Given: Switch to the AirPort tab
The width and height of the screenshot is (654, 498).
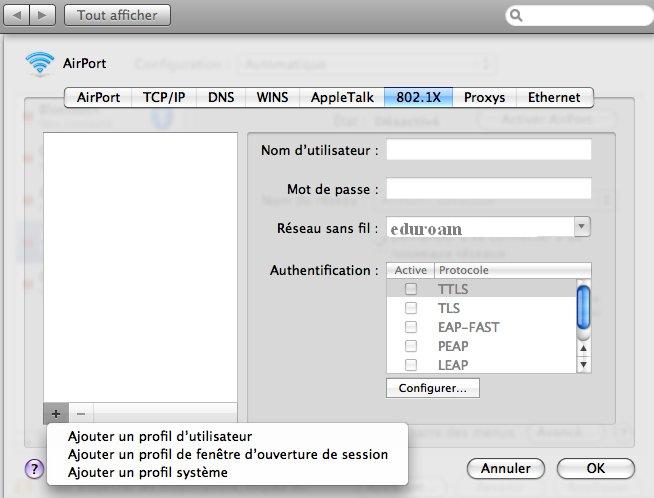Looking at the screenshot, I should click(x=98, y=98).
